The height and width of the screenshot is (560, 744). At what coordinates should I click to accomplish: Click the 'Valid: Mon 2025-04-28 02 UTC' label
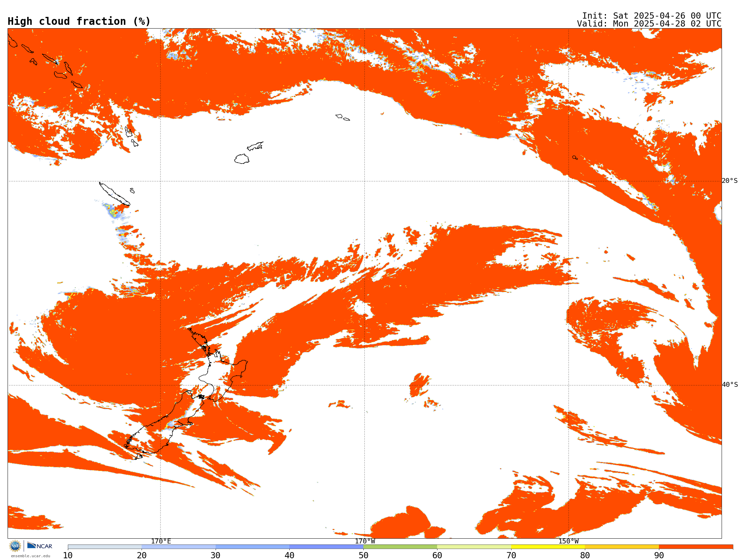[649, 24]
